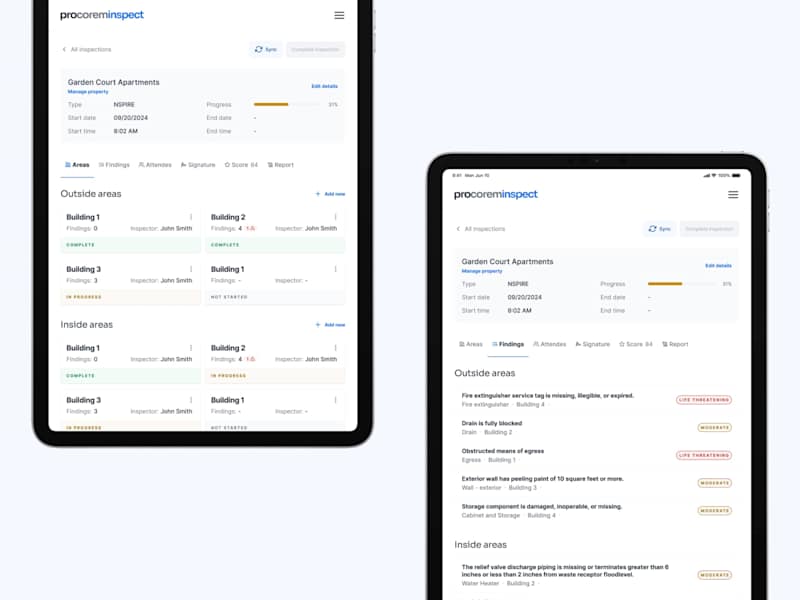Open options for outside Building 3 card
The height and width of the screenshot is (600, 800).
191,269
